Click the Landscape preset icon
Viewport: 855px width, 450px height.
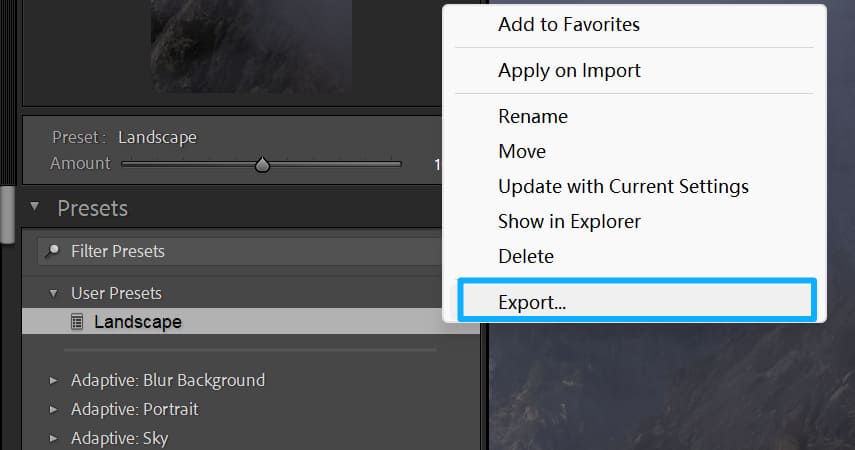(x=77, y=322)
